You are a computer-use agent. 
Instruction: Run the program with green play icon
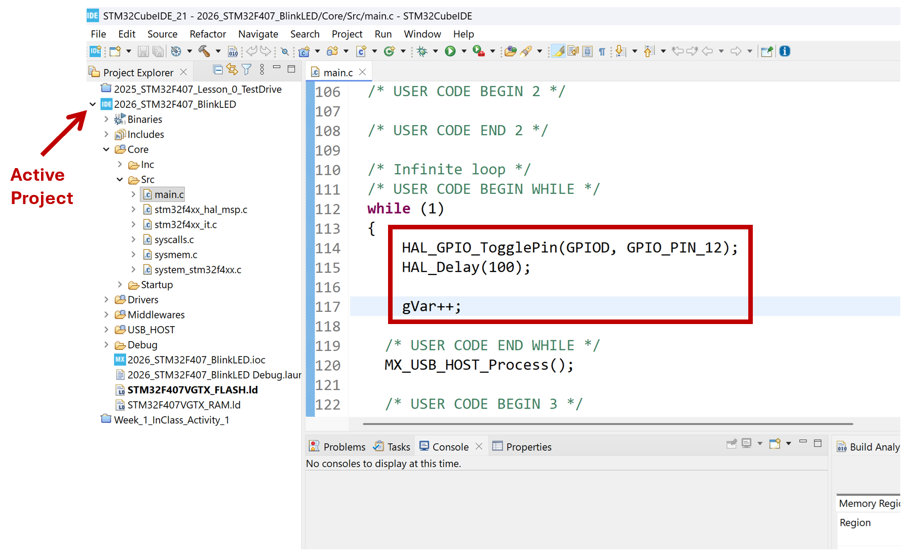click(x=450, y=51)
